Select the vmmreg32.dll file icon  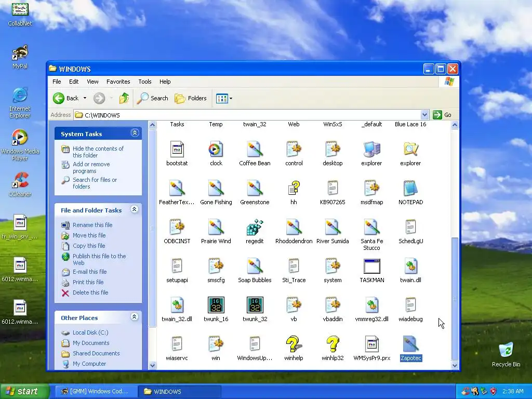click(372, 305)
